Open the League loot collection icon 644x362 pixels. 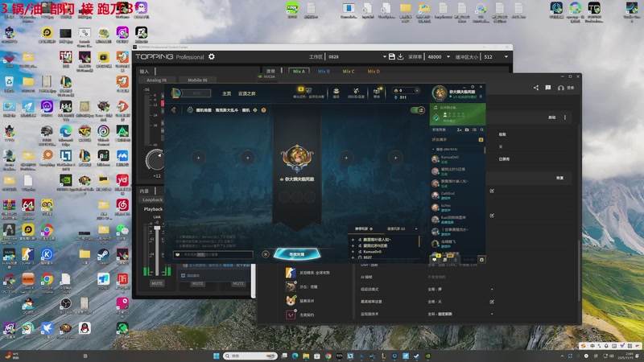pos(336,92)
